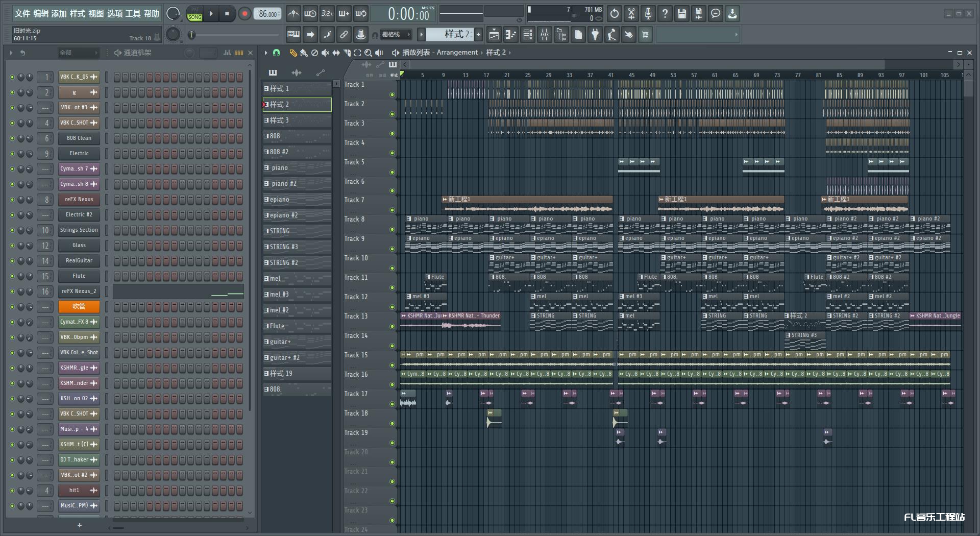Add a channel with the plus button
This screenshot has height=536, width=980.
[x=79, y=525]
